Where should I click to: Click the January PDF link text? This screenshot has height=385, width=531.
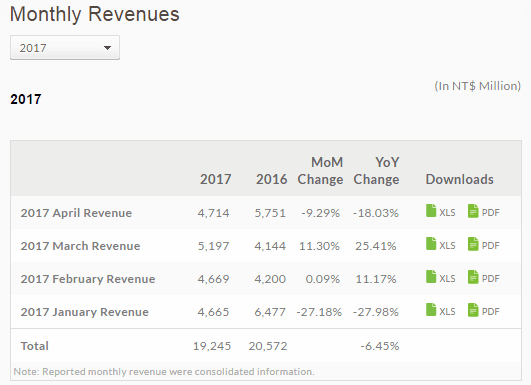[490, 312]
